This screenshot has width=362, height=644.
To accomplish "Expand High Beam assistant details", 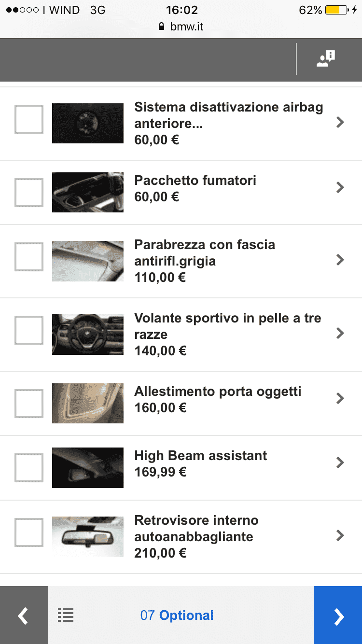I will (x=340, y=462).
